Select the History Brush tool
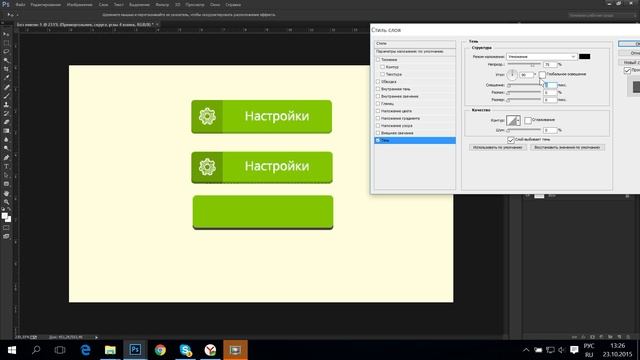640x360 pixels. [x=6, y=113]
